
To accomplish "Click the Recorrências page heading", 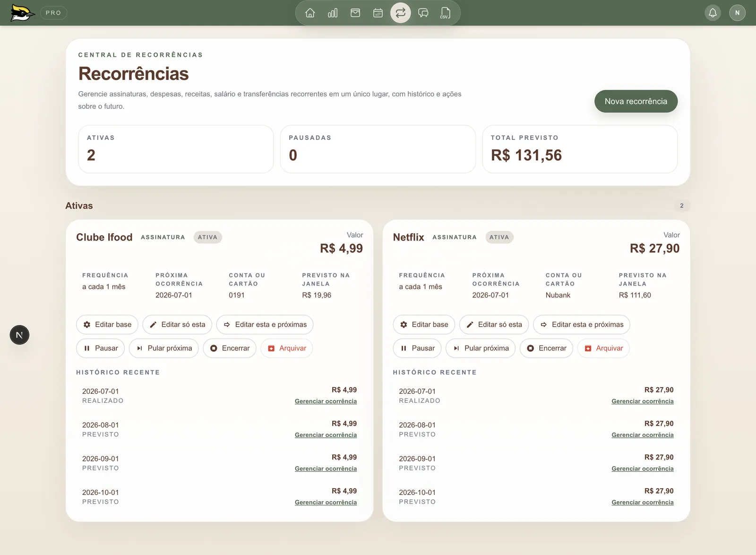I will (x=134, y=74).
